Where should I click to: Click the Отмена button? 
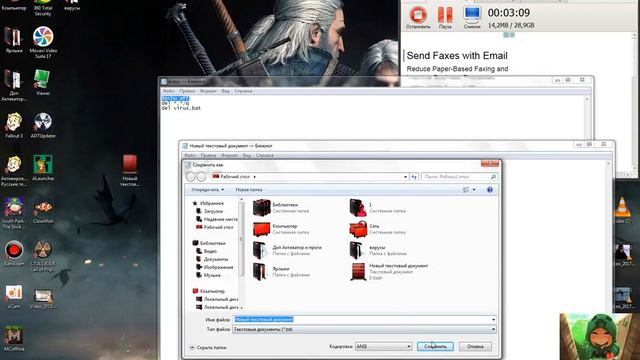click(475, 346)
